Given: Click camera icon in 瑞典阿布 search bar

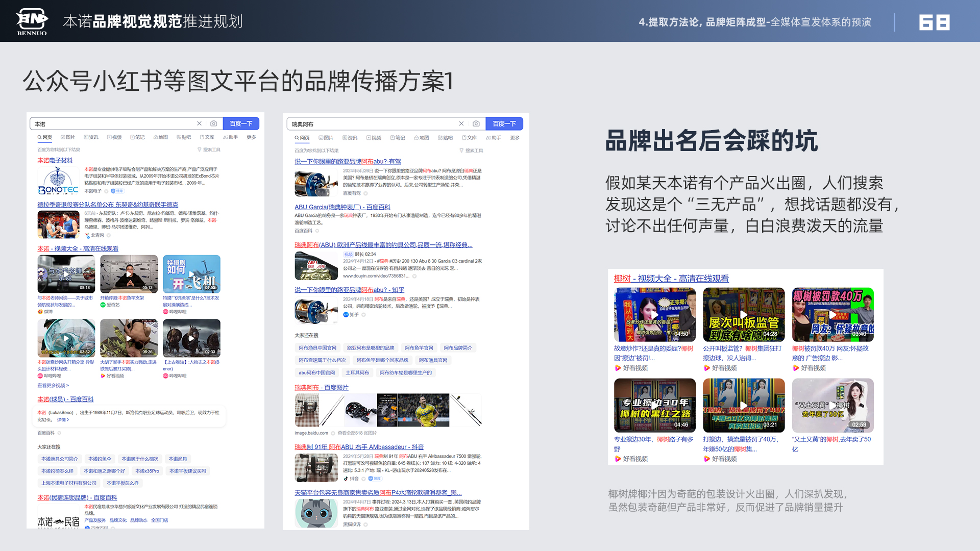Looking at the screenshot, I should (x=476, y=123).
